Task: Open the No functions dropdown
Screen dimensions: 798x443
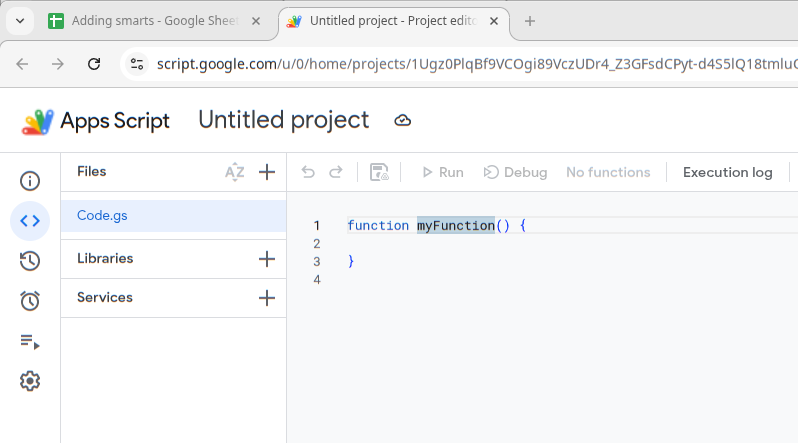Action: 608,173
